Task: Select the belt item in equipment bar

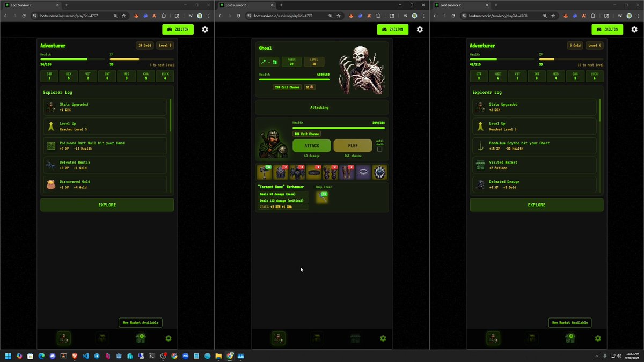Action: [314, 172]
